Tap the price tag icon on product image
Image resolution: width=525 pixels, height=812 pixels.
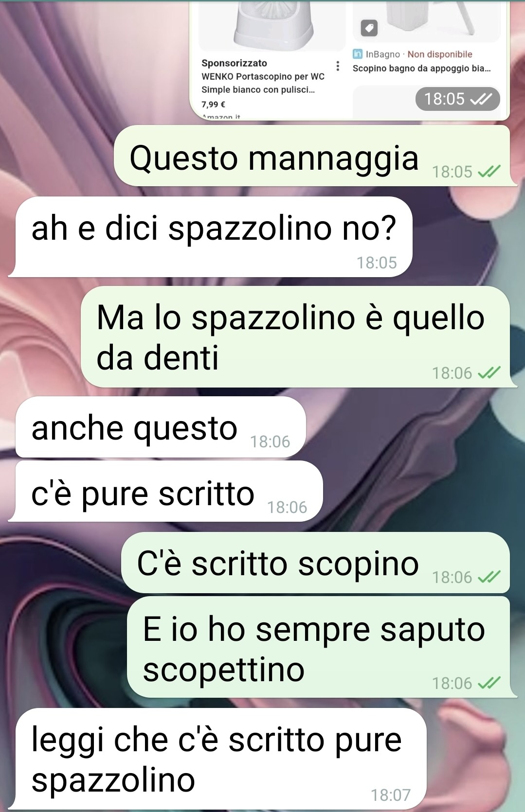[x=369, y=29]
